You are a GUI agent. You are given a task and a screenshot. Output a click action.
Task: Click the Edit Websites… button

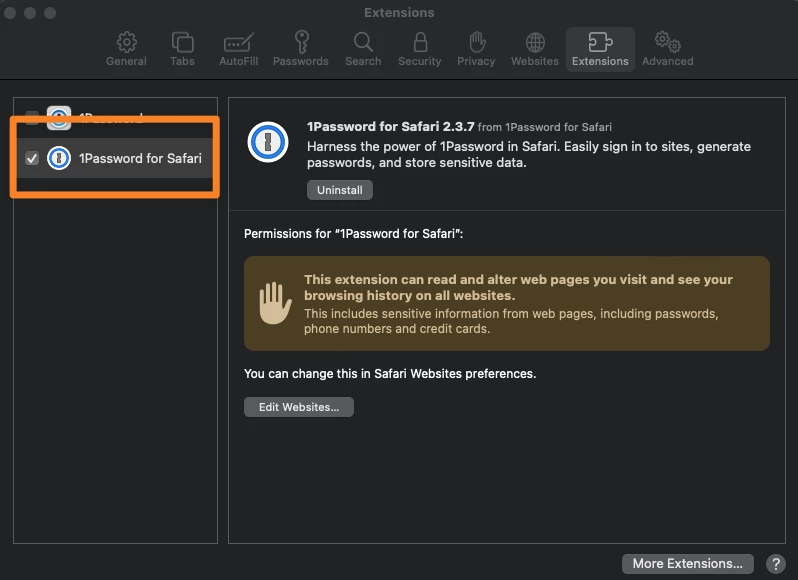299,407
